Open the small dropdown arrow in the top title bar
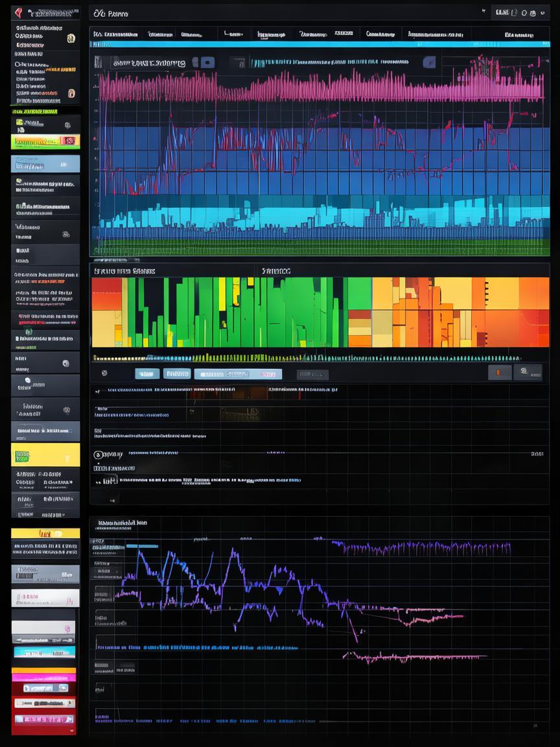The image size is (560, 747). coord(484,11)
